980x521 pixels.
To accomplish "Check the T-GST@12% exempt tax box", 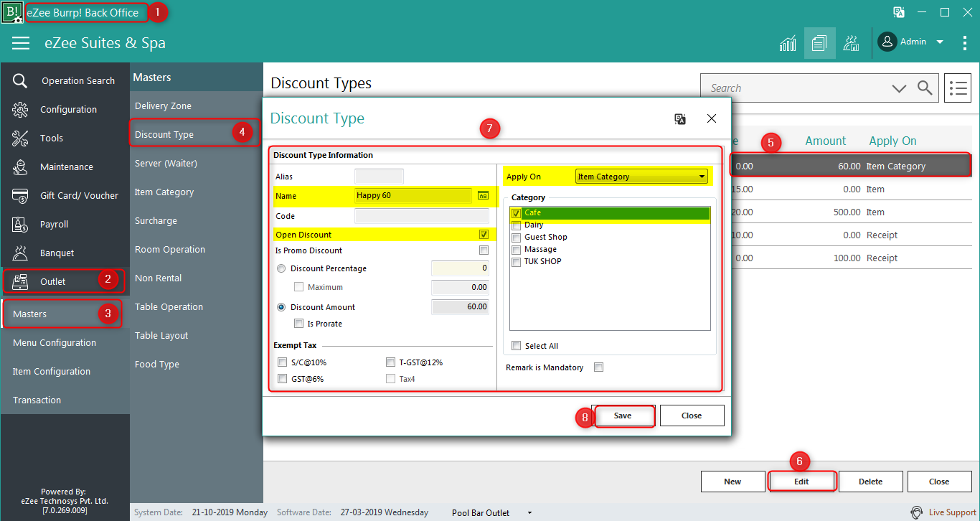I will coord(390,362).
